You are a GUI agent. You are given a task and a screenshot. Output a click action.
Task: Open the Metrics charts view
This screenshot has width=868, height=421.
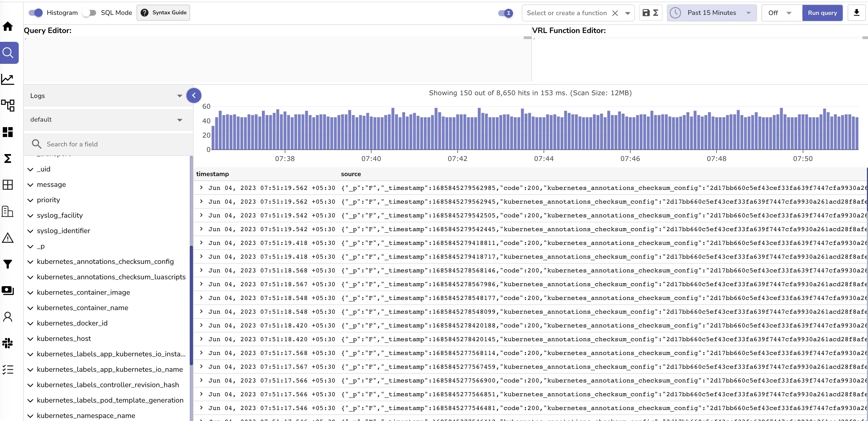(7, 79)
